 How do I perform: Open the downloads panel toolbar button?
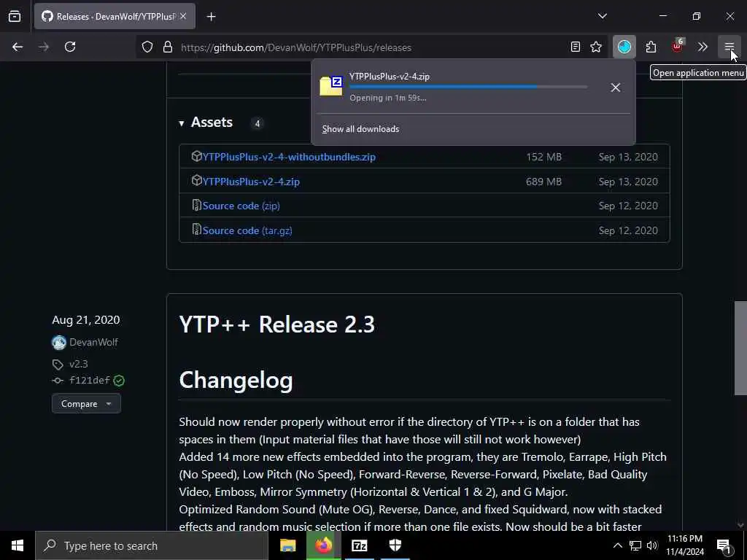point(624,47)
